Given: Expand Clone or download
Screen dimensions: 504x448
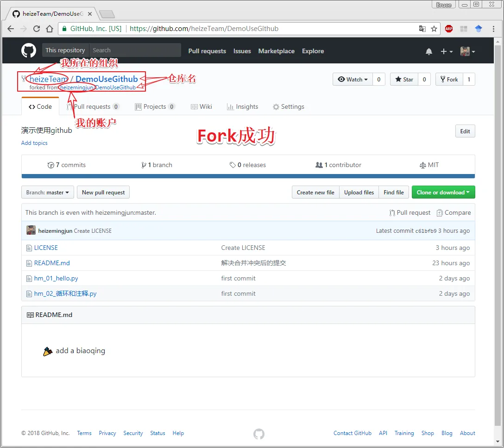Looking at the screenshot, I should (443, 193).
